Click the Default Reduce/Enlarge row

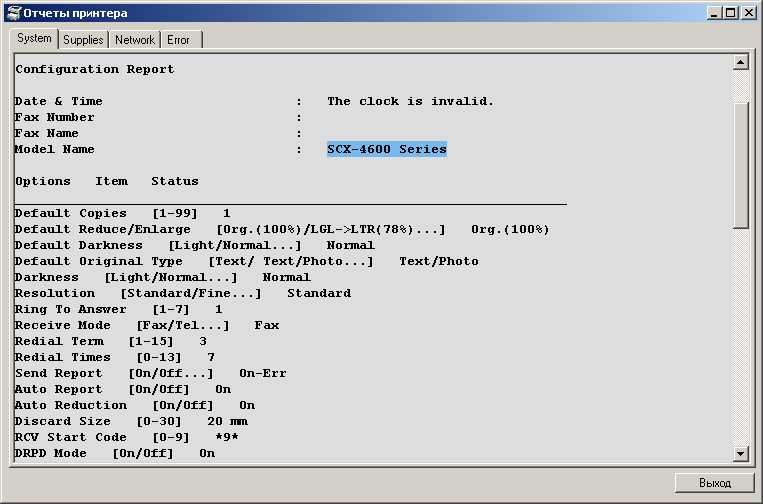[x=282, y=230]
